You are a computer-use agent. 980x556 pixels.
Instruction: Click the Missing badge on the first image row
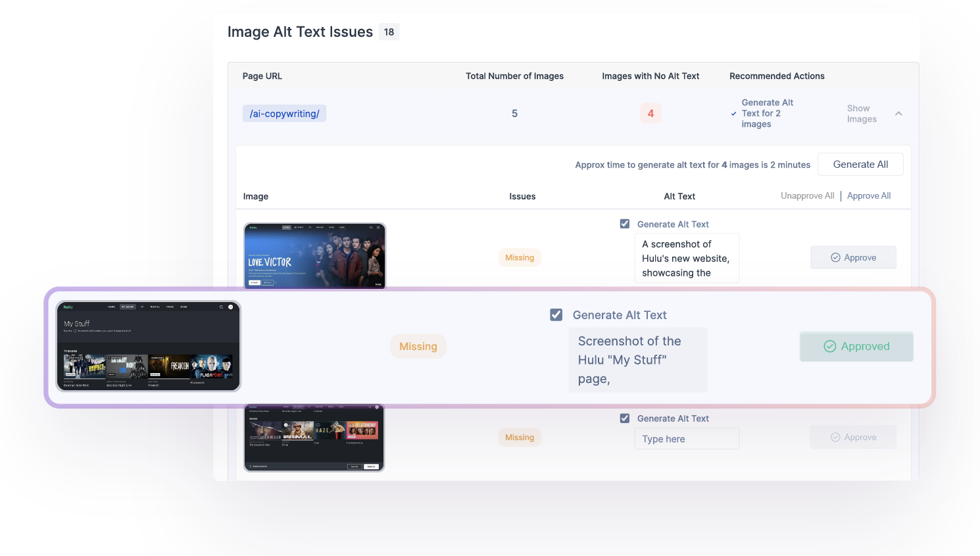click(520, 257)
